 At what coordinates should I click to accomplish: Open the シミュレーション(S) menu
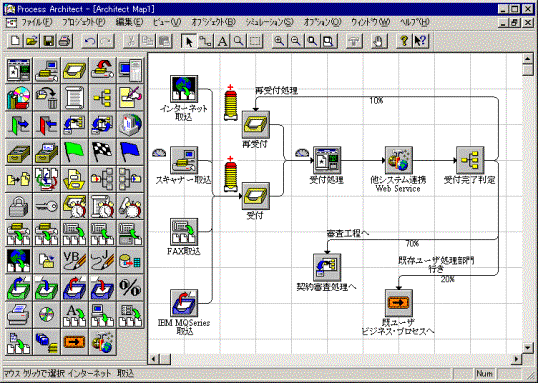click(x=269, y=22)
